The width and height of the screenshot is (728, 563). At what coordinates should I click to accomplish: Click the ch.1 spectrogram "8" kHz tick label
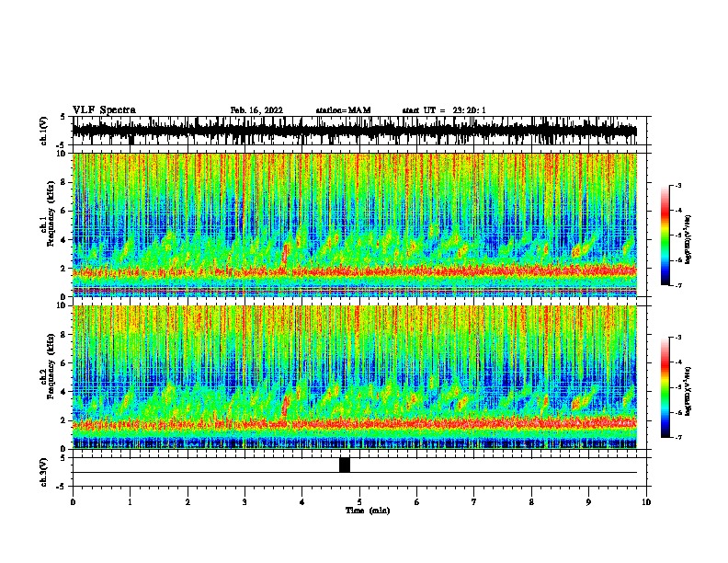64,182
